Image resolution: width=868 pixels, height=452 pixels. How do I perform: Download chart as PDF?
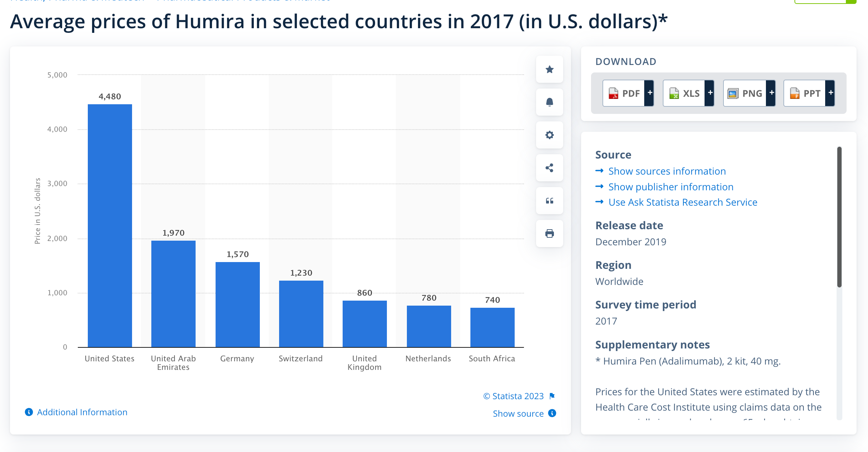pyautogui.click(x=624, y=93)
